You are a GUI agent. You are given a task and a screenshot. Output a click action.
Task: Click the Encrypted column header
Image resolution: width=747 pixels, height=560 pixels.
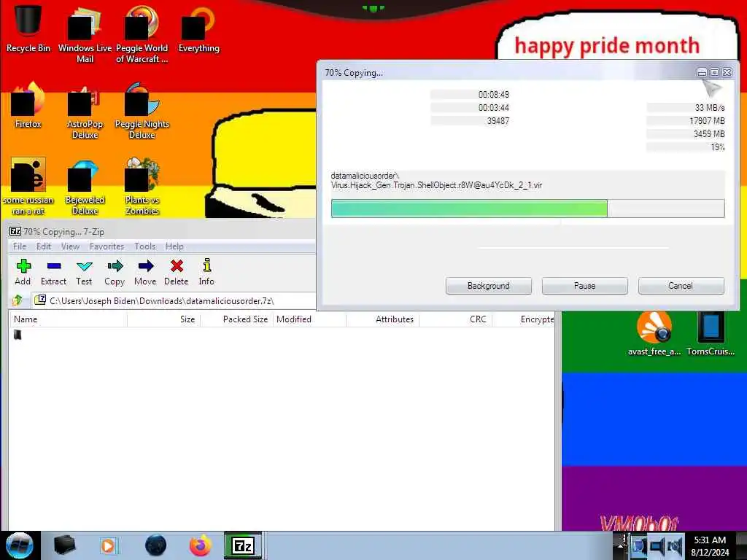(x=524, y=319)
